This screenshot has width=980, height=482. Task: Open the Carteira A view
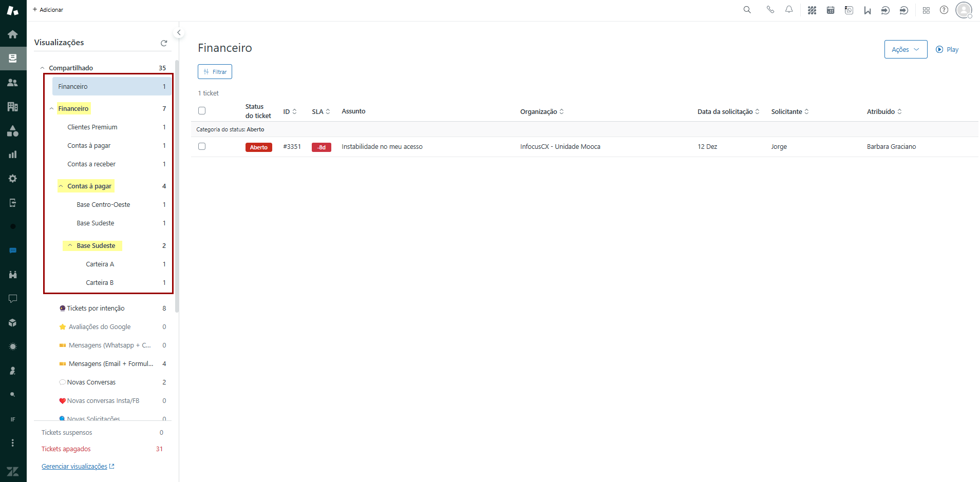(x=100, y=264)
